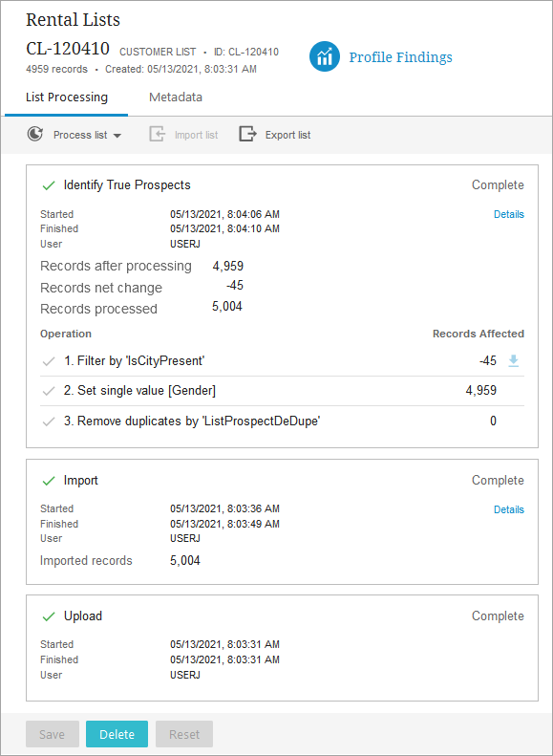The image size is (553, 756).
Task: Select Remove duplicates by ListProspectDeDupe row
Action: coord(283,421)
